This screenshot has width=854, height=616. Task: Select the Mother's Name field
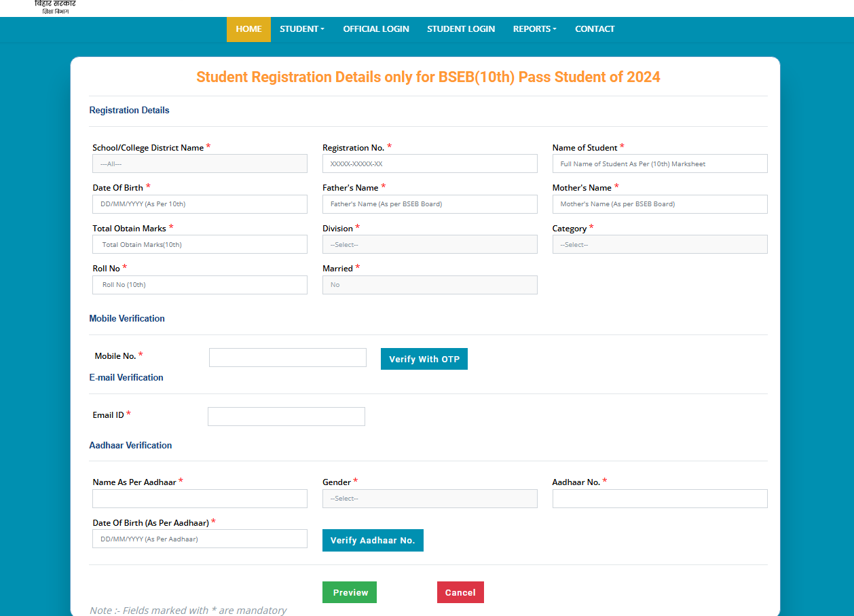click(660, 204)
